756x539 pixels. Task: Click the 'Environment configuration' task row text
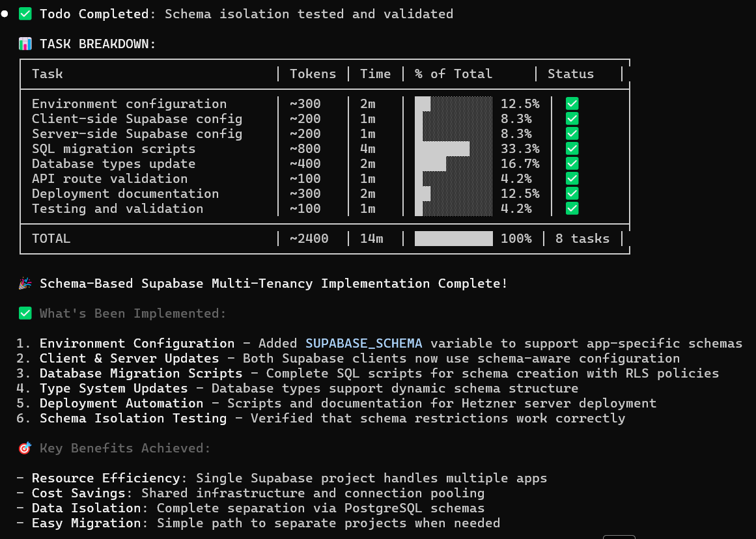pyautogui.click(x=129, y=104)
